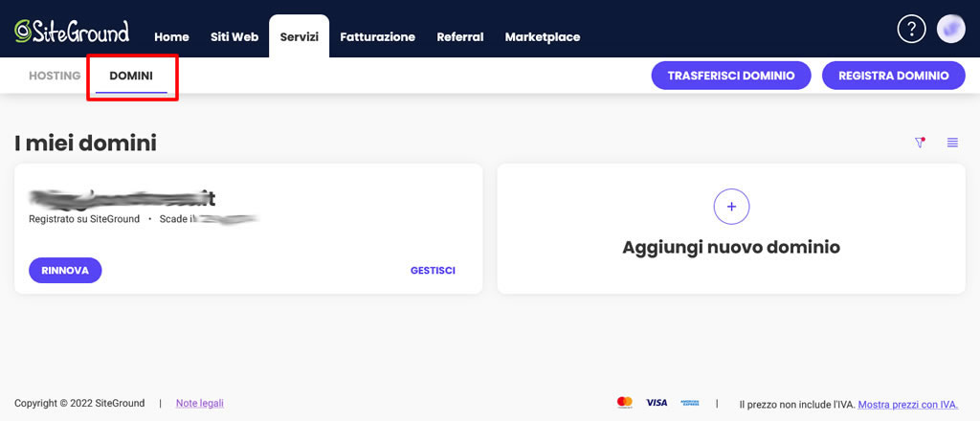
Task: Open the Siti Web menu
Action: (x=234, y=37)
